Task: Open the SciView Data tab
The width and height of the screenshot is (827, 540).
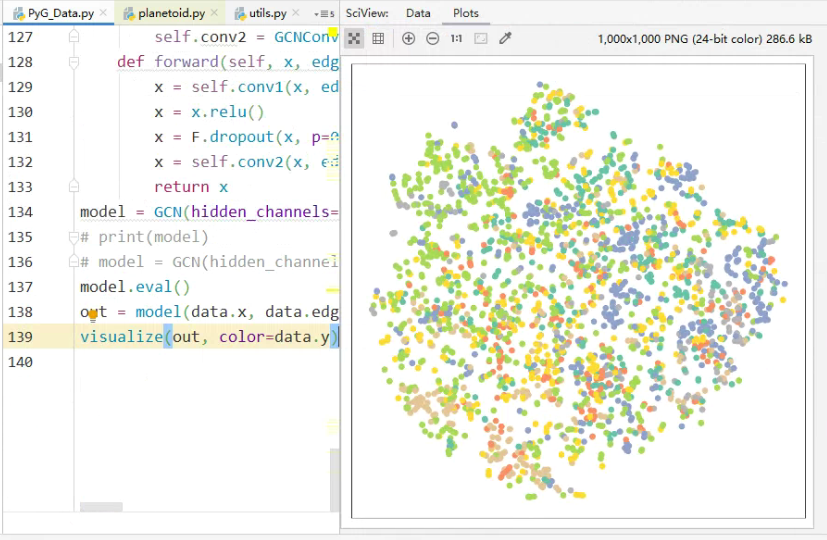Action: point(418,13)
